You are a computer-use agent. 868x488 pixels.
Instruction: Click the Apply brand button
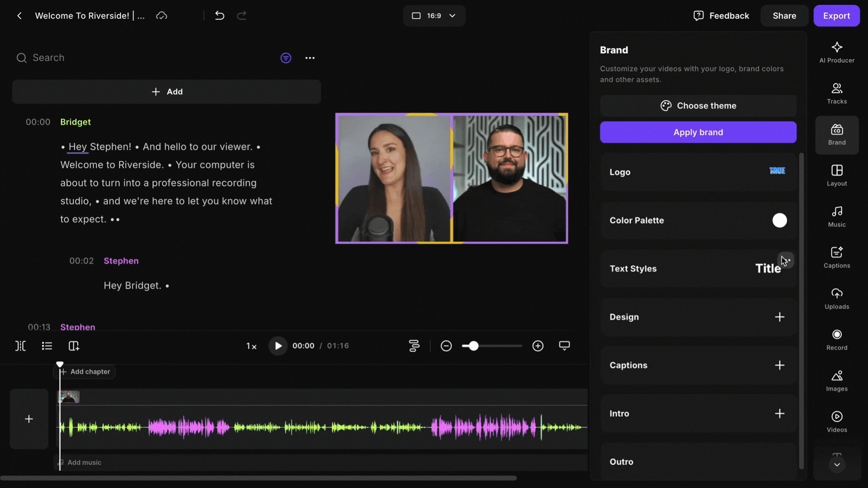[x=698, y=132]
